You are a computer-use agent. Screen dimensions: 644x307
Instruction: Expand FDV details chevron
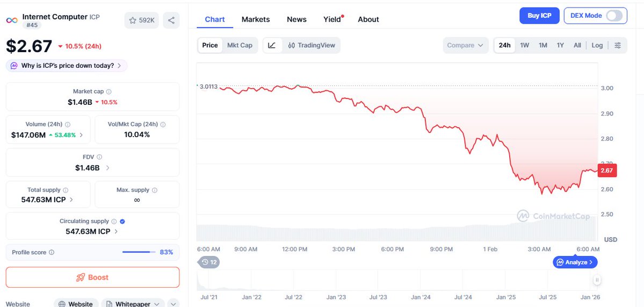coord(108,168)
